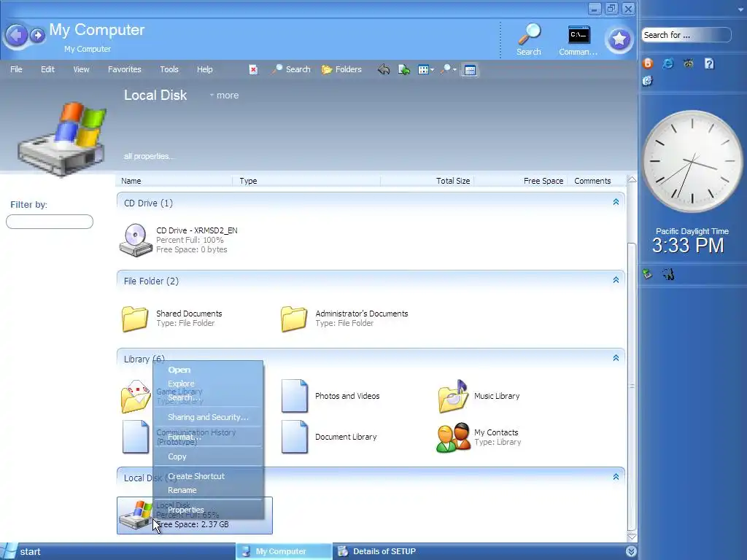The height and width of the screenshot is (560, 747).
Task: Open the Edit menu
Action: (47, 69)
